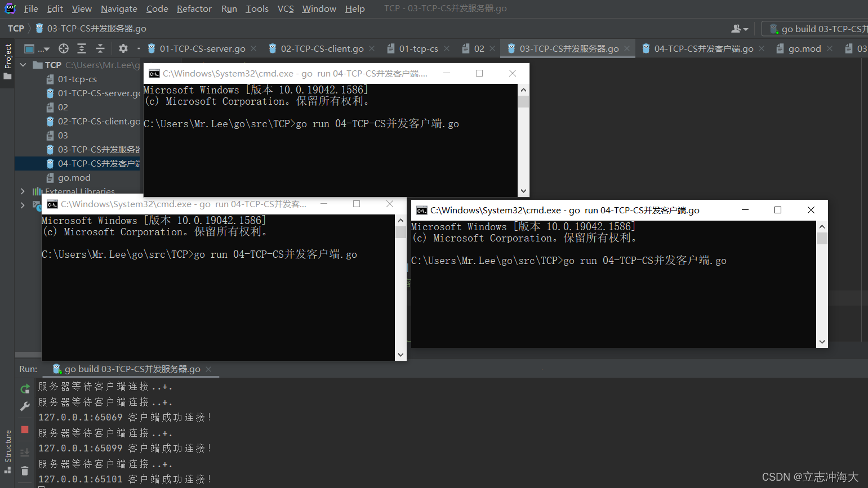The height and width of the screenshot is (488, 868).
Task: Select 03 file in project tree
Action: [63, 136]
